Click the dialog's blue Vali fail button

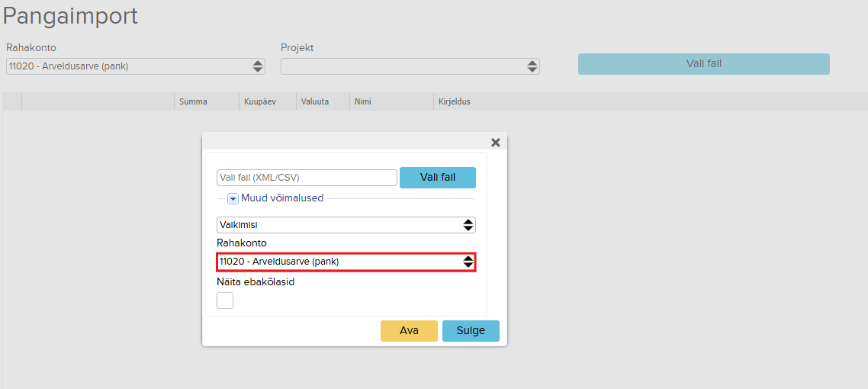pyautogui.click(x=438, y=178)
